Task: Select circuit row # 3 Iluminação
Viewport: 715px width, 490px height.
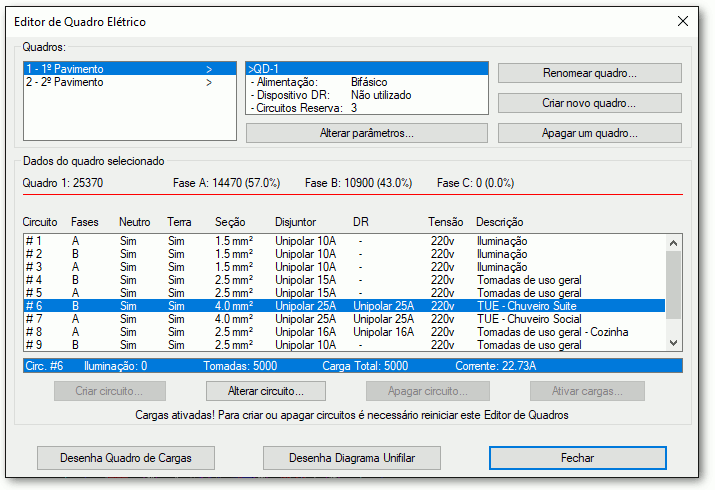Action: 344,267
